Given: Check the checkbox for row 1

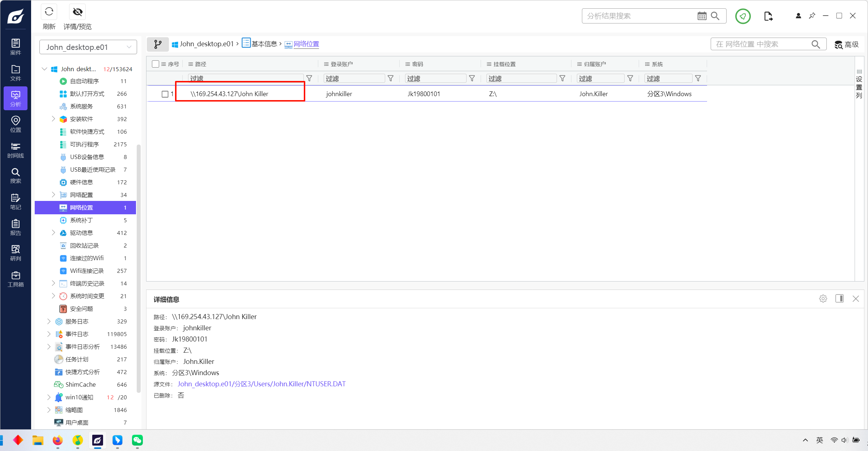Looking at the screenshot, I should point(165,94).
